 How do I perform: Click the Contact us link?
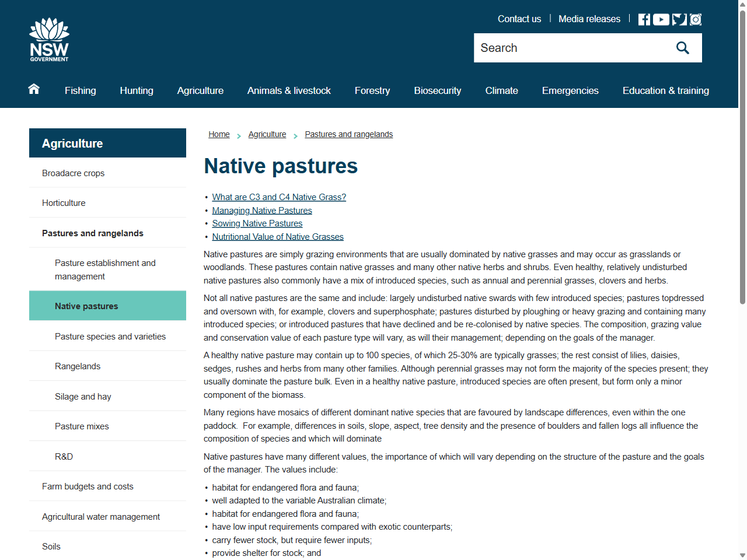[519, 19]
